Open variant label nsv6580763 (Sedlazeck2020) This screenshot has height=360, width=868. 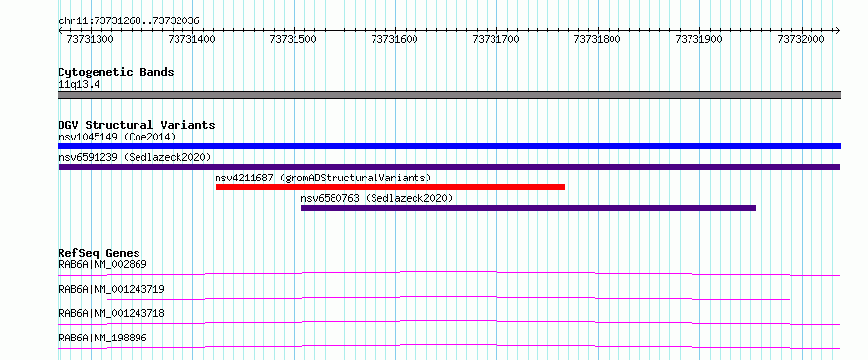tap(376, 198)
